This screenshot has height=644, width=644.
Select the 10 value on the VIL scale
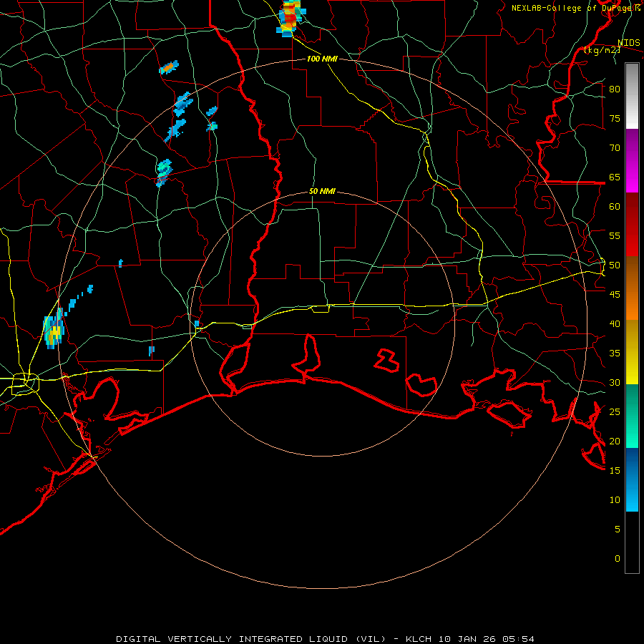pyautogui.click(x=615, y=500)
